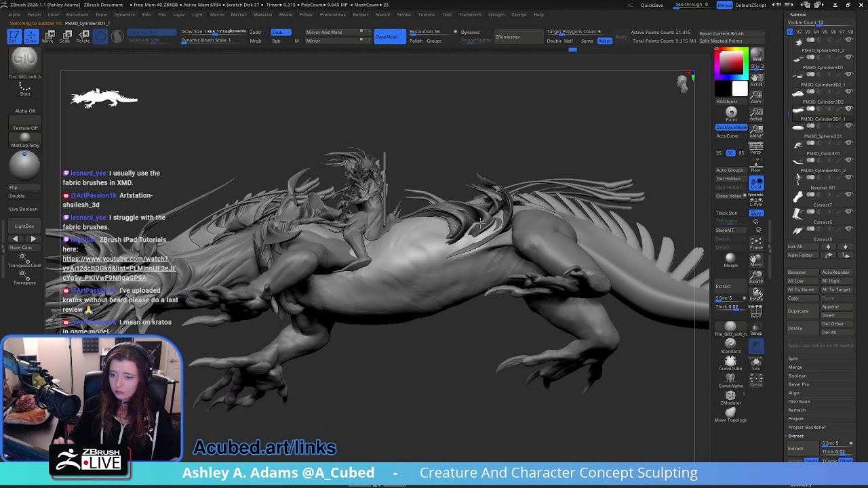Collapse the Extract section header in Subtool
This screenshot has height=488, width=868.
click(795, 436)
